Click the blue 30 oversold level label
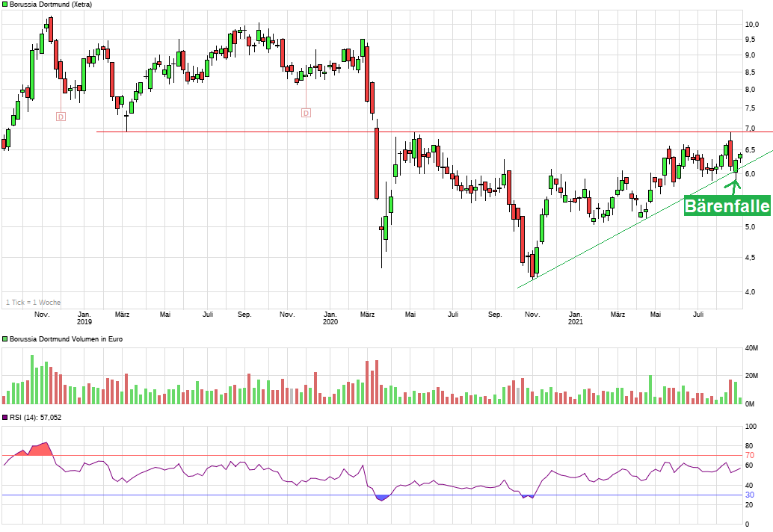 [x=749, y=495]
